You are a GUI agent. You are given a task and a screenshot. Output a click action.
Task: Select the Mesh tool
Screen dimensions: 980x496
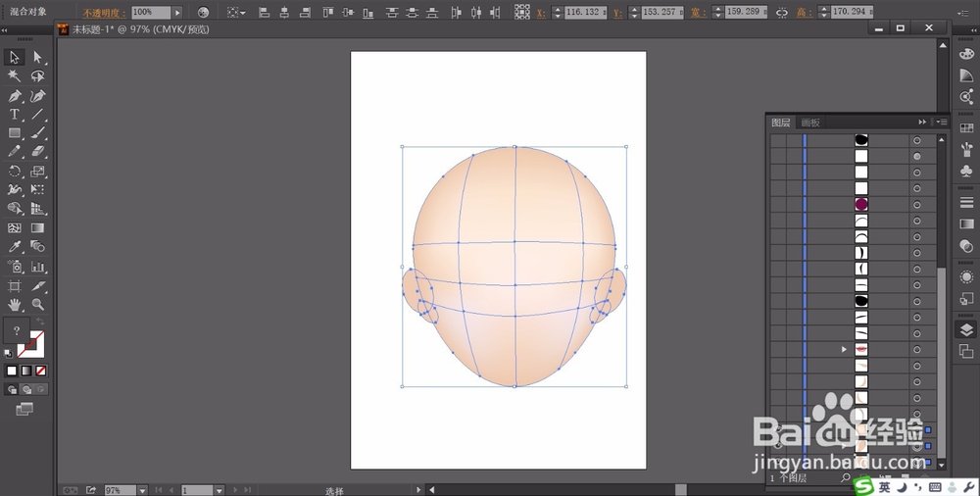pyautogui.click(x=15, y=228)
